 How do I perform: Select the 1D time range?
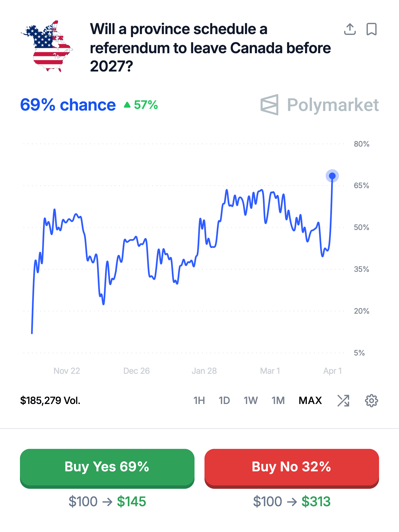224,401
